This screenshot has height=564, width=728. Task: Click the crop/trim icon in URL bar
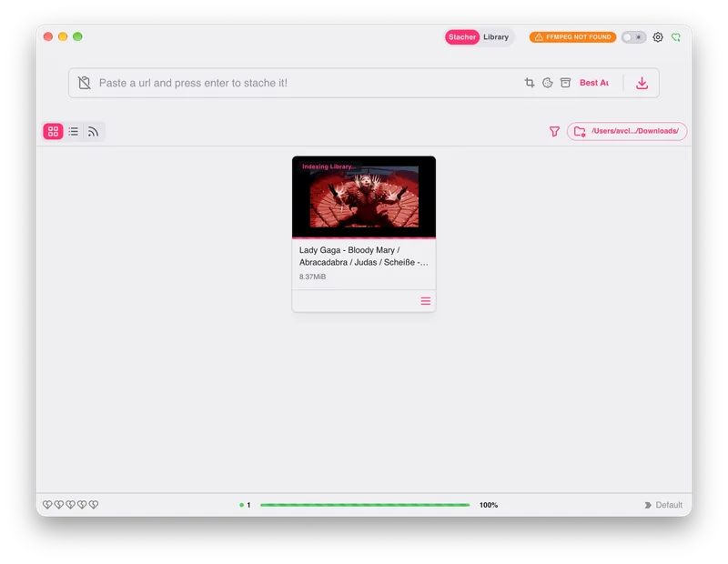click(x=530, y=83)
